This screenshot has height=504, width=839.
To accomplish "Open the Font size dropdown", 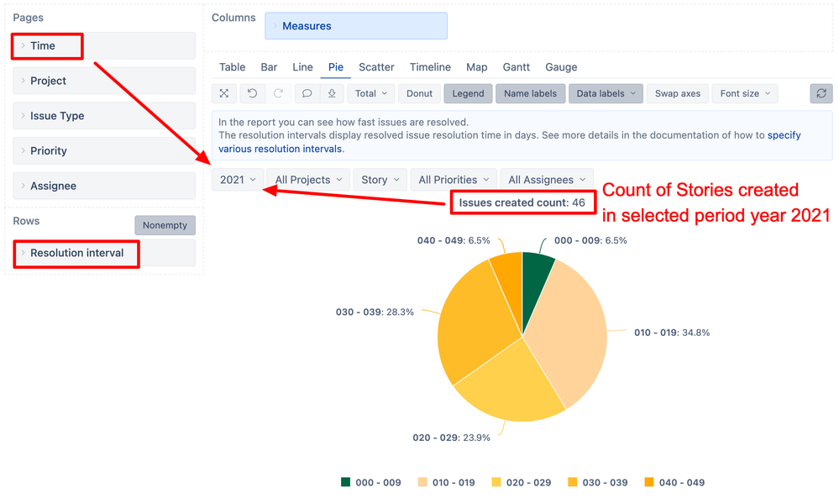I will click(745, 94).
